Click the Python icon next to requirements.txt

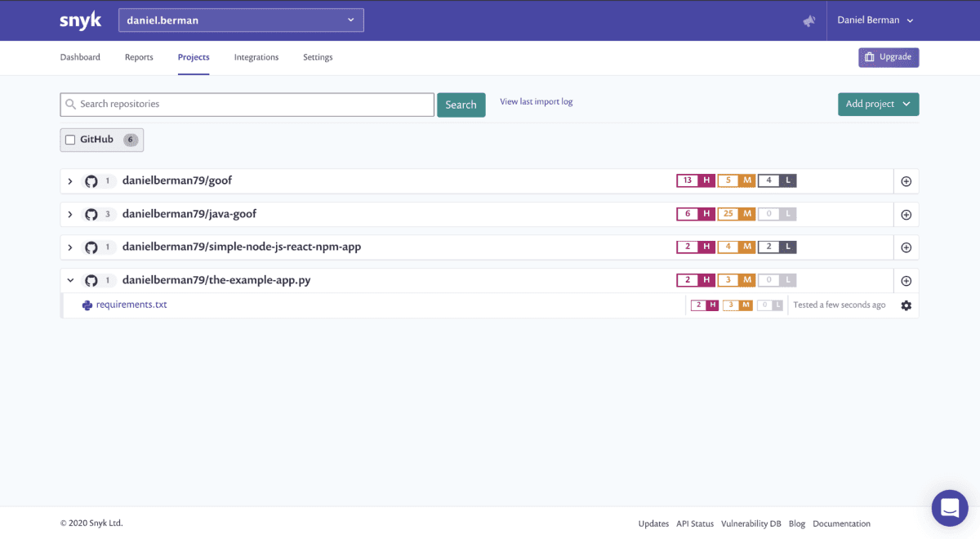87,305
